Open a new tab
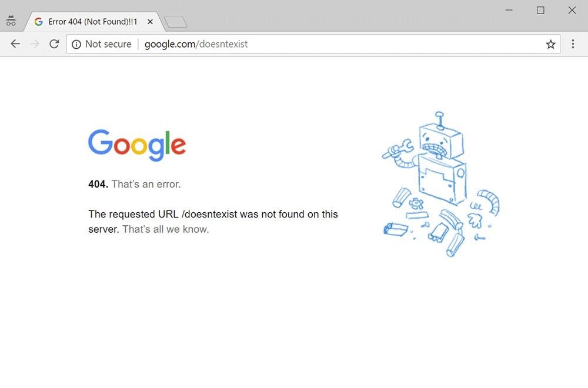The width and height of the screenshot is (588, 388). [175, 22]
